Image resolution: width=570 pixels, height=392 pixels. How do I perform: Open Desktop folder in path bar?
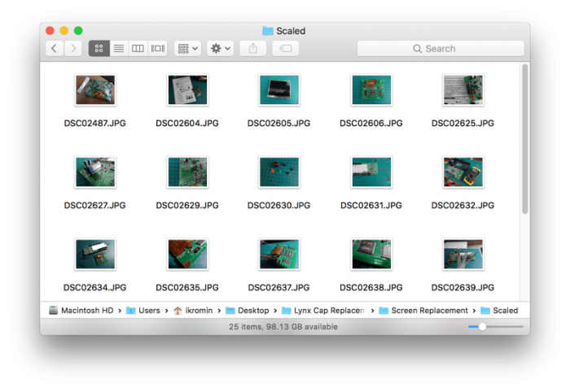click(x=248, y=311)
